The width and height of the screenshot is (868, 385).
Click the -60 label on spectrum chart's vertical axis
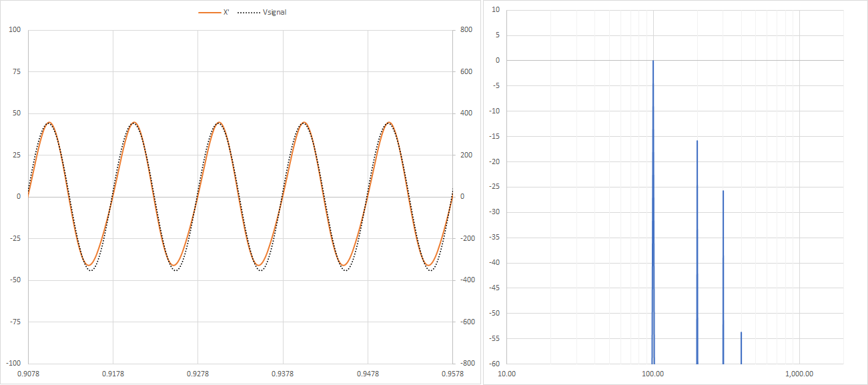(x=496, y=364)
